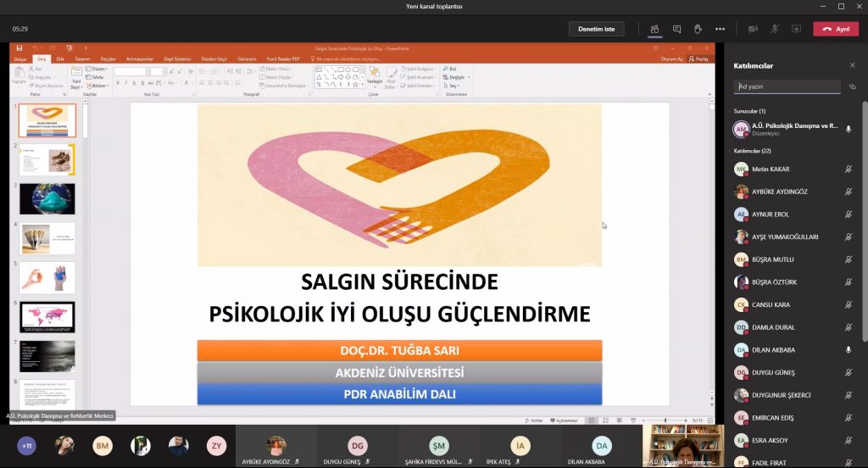Open the more actions ellipsis menu
Screen dimensions: 868x468
(x=720, y=30)
